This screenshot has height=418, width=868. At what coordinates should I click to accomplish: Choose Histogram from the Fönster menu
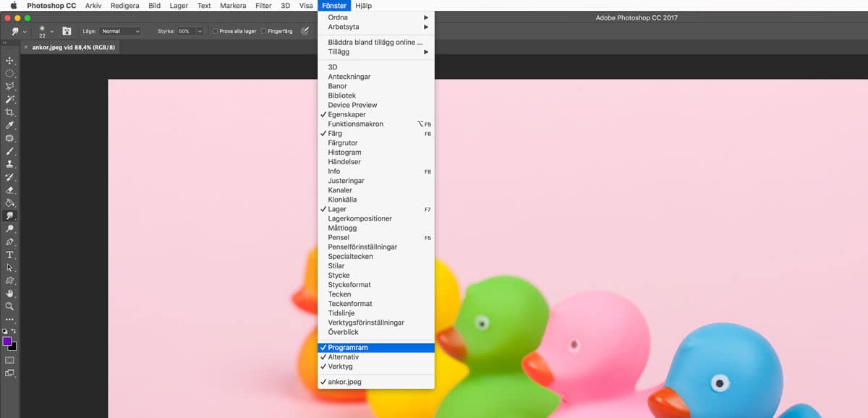(x=376, y=152)
